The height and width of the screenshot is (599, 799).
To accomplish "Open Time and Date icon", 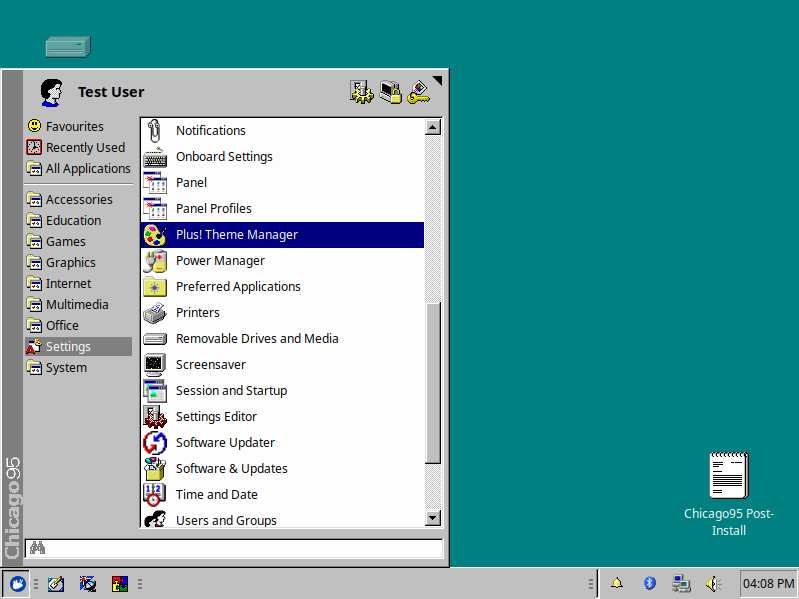I will pyautogui.click(x=154, y=495).
